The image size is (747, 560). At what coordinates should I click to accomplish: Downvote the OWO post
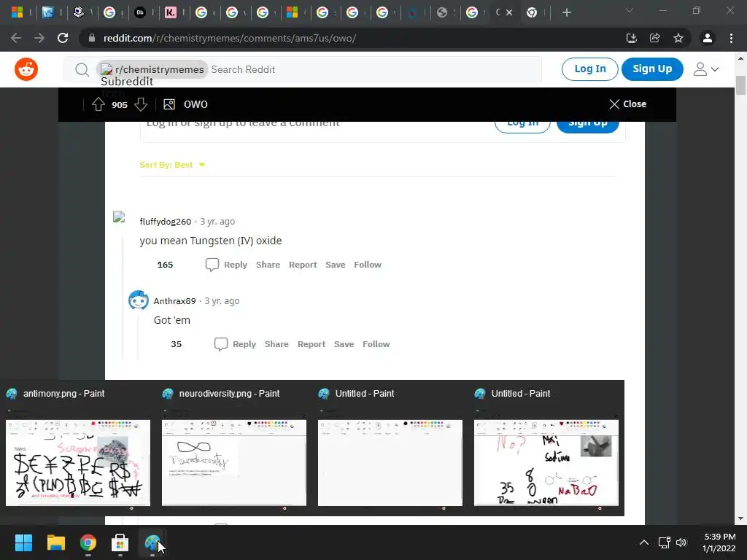coord(141,104)
